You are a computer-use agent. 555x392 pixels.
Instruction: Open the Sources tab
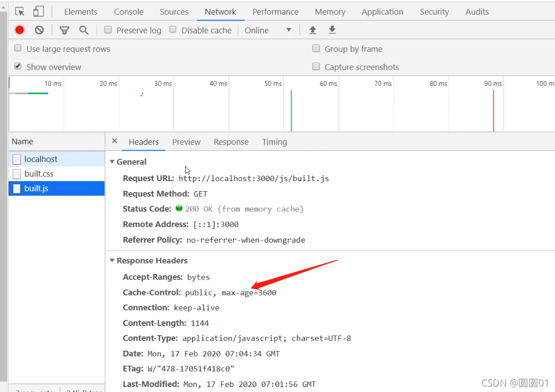click(174, 12)
